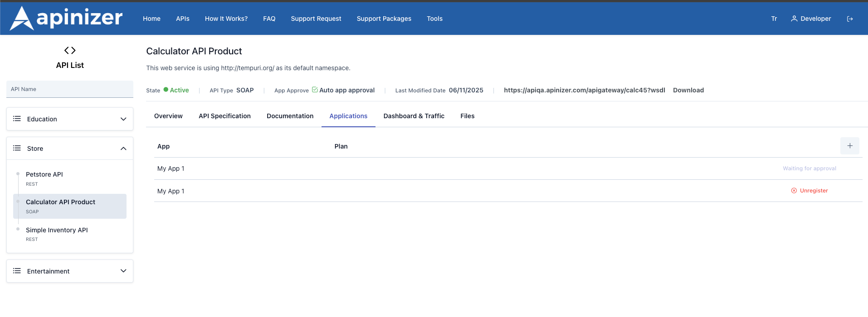Click the Apinizer logo

pos(66,18)
